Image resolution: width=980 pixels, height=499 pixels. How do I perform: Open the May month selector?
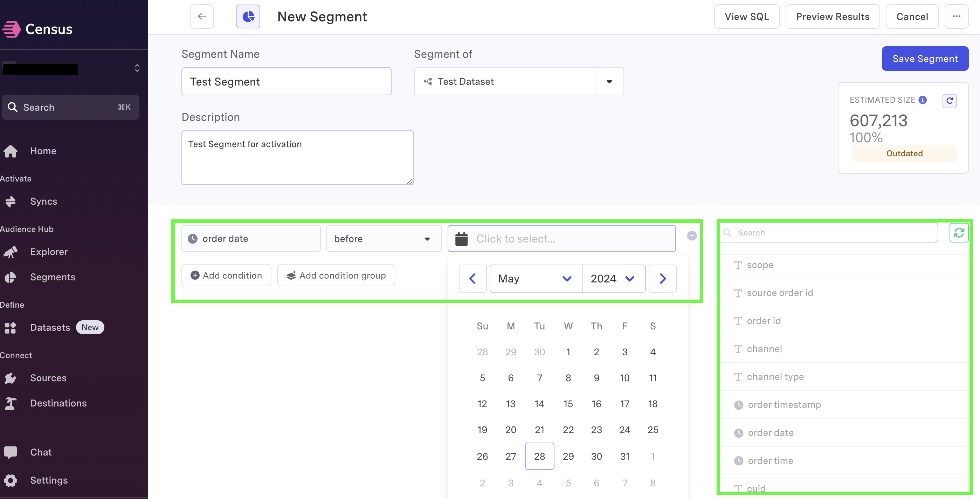(x=536, y=279)
